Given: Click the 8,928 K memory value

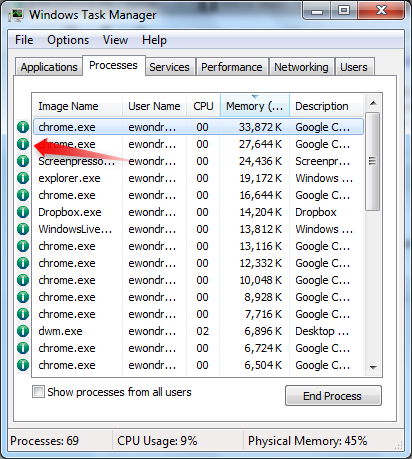Looking at the screenshot, I should 263,297.
